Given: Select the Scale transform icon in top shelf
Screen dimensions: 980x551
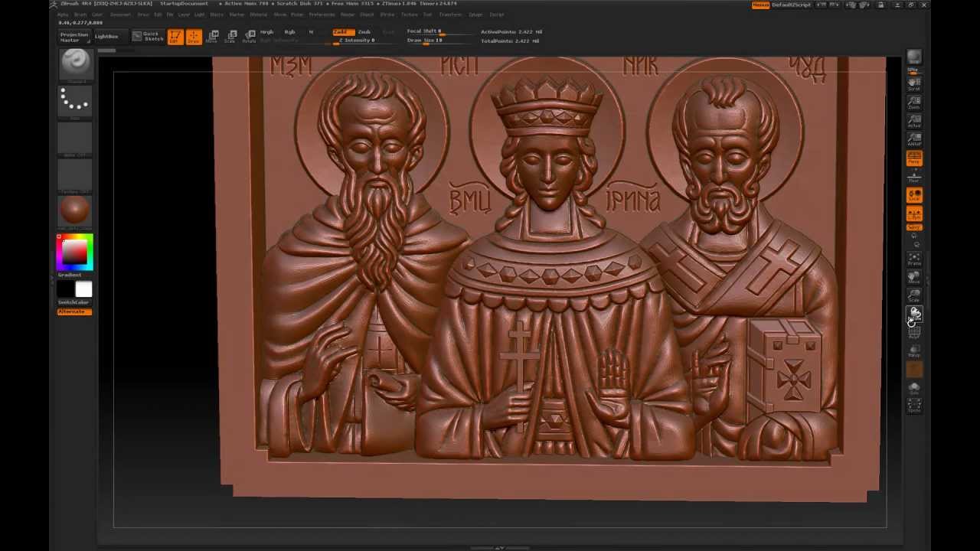Looking at the screenshot, I should (230, 37).
